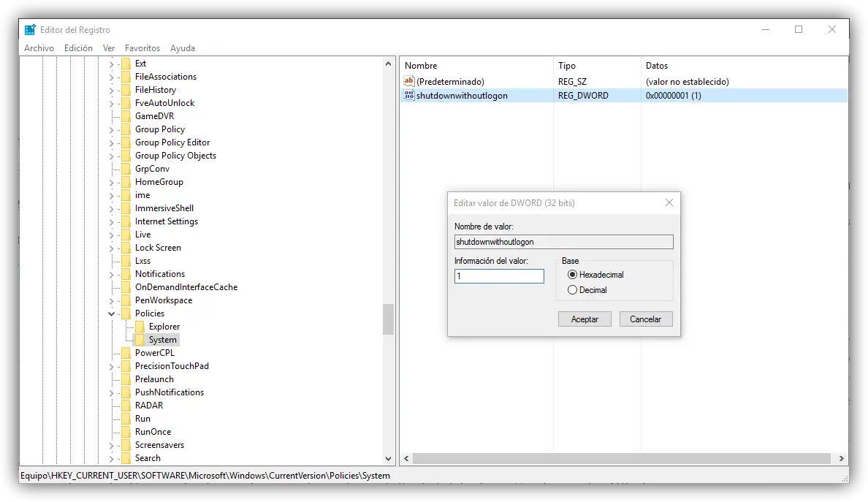This screenshot has height=502, width=868.
Task: Collapse the Policies tree node
Action: click(x=111, y=313)
